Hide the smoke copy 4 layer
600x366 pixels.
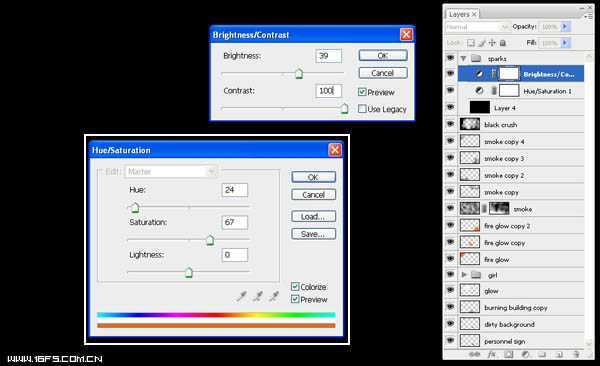point(450,141)
